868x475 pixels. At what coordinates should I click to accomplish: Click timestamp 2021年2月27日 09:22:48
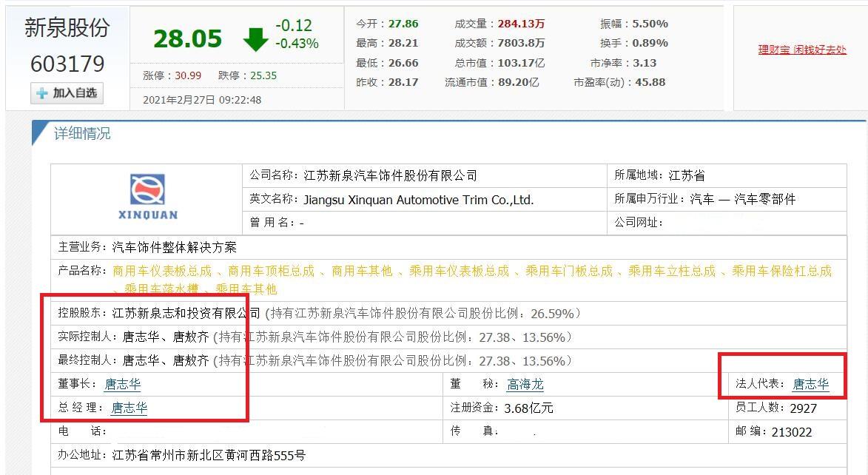202,100
